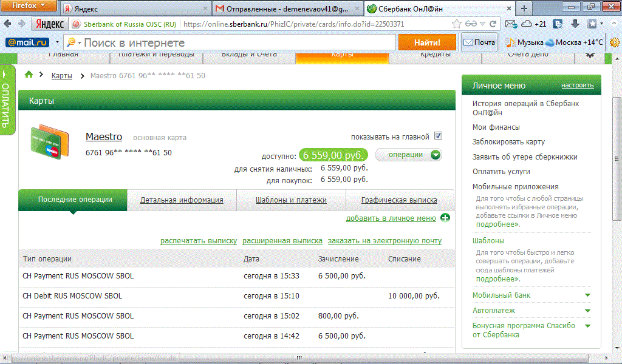Click добавить в личное меню link
The height and width of the screenshot is (364, 622).
click(391, 218)
